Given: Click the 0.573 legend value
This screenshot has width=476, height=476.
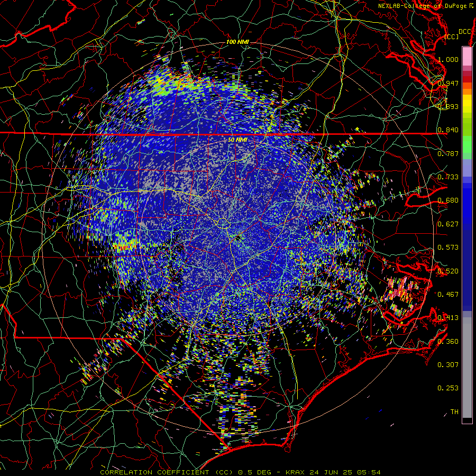Looking at the screenshot, I should (x=448, y=248).
